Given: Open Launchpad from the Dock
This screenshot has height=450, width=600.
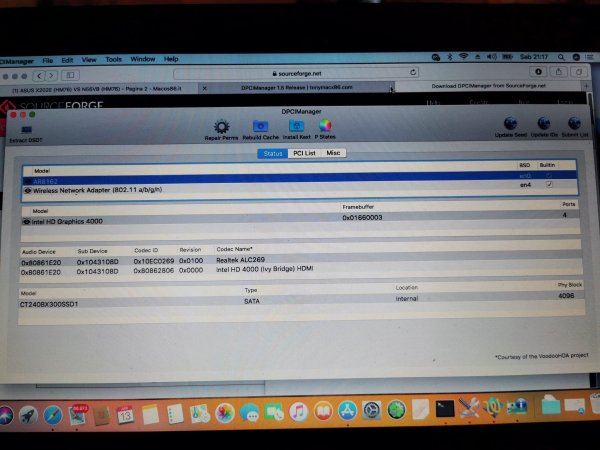Looking at the screenshot, I should point(28,416).
